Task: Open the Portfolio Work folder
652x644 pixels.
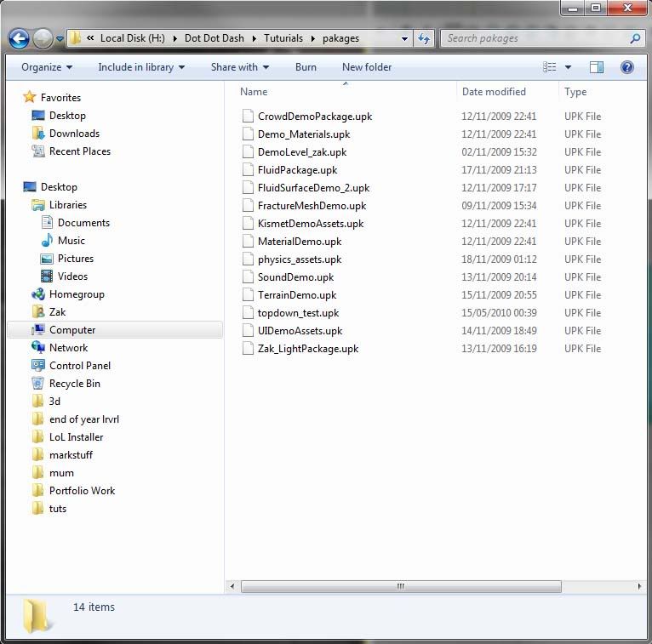Action: click(73, 491)
